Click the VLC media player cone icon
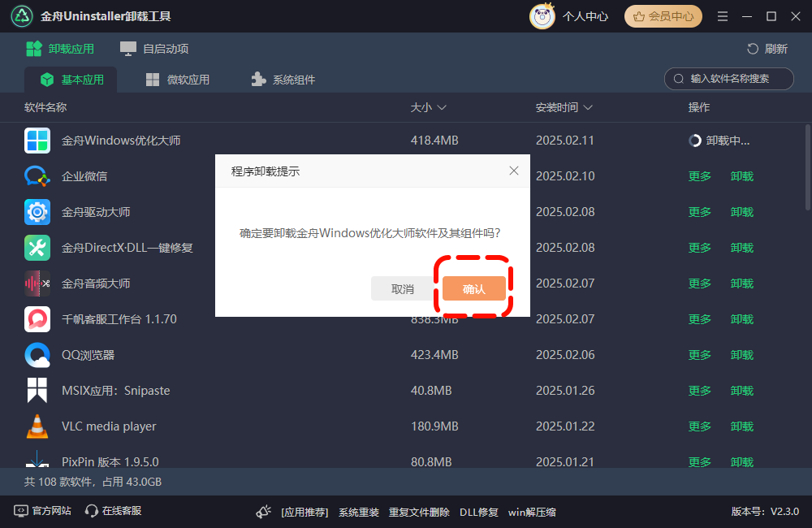 point(37,426)
